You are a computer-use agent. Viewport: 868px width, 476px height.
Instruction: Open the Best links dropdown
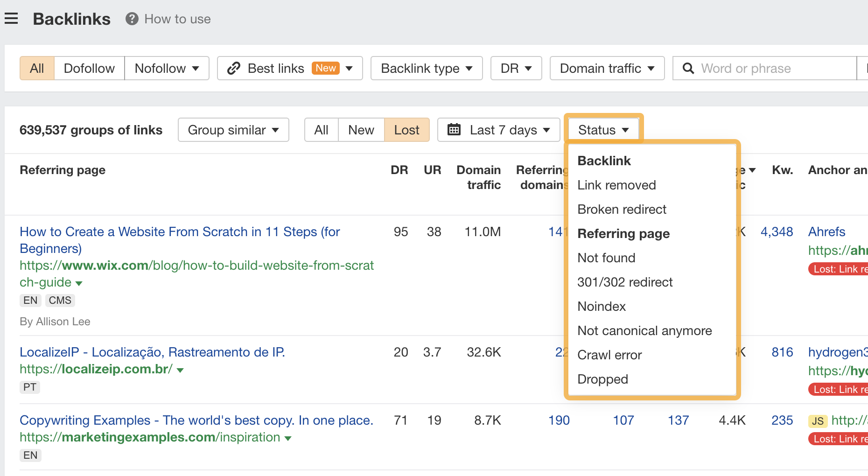[290, 69]
